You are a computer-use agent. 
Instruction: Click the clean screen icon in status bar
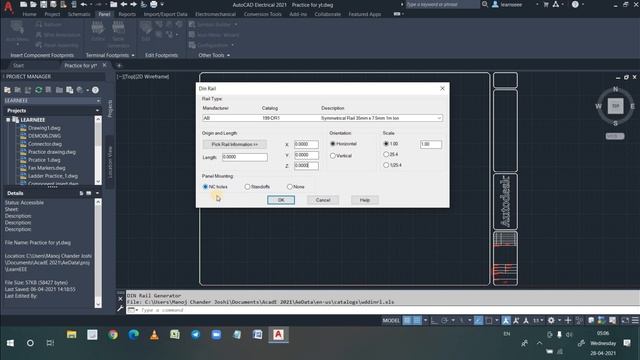pyautogui.click(x=625, y=320)
